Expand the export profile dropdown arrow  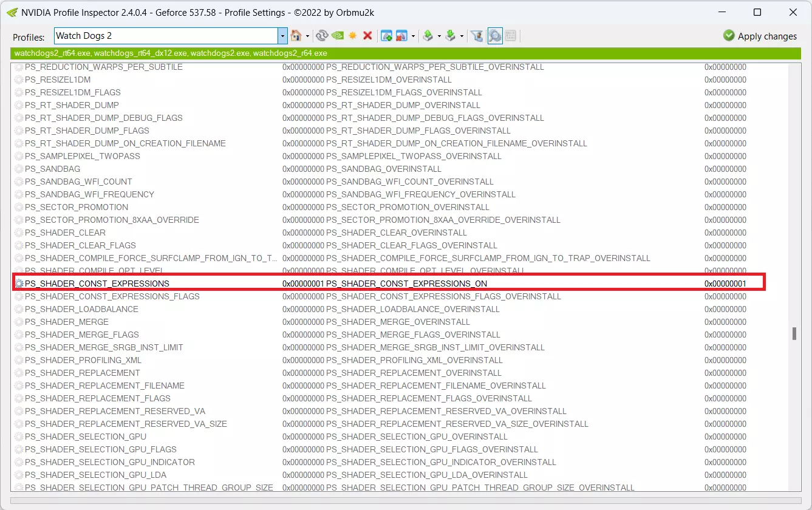point(439,36)
